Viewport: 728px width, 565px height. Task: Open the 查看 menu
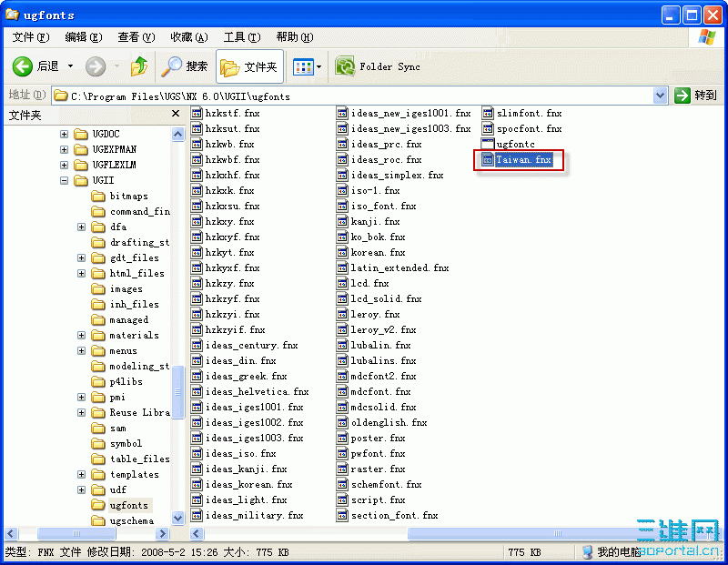pyautogui.click(x=134, y=37)
